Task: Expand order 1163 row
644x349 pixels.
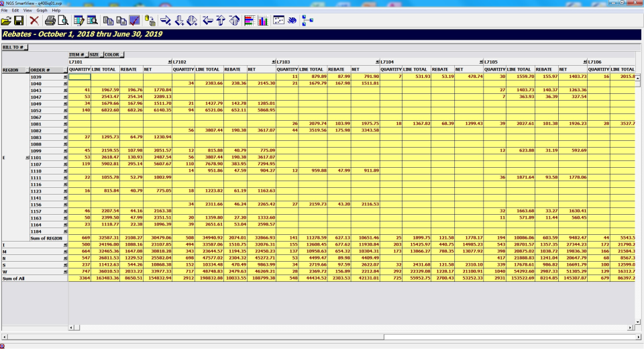Action: 65,218
